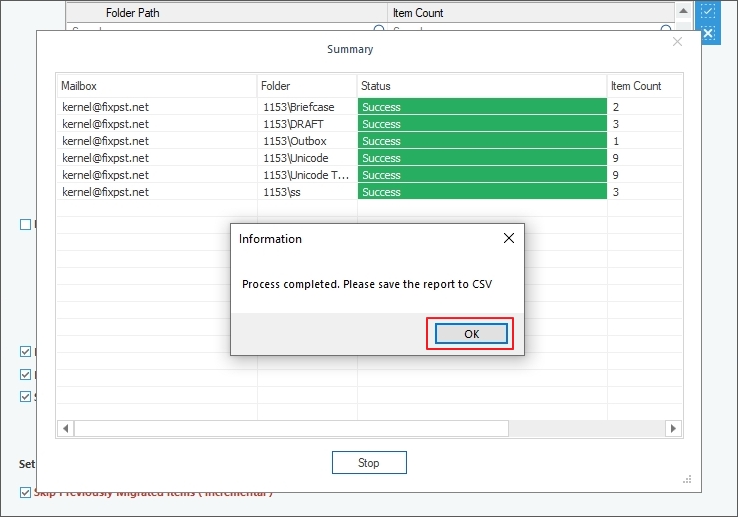The width and height of the screenshot is (738, 517).
Task: Sort by Mailbox column header
Action: 157,86
